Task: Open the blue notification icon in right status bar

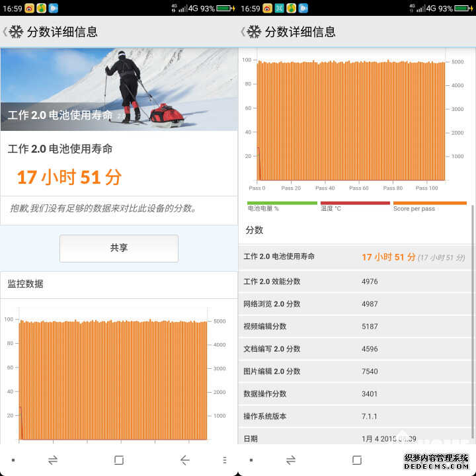Action: [x=303, y=8]
